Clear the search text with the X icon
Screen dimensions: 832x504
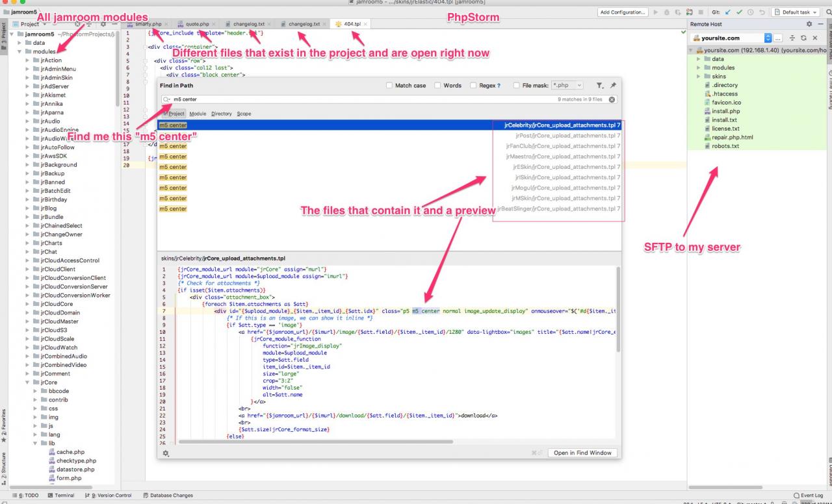pos(612,99)
